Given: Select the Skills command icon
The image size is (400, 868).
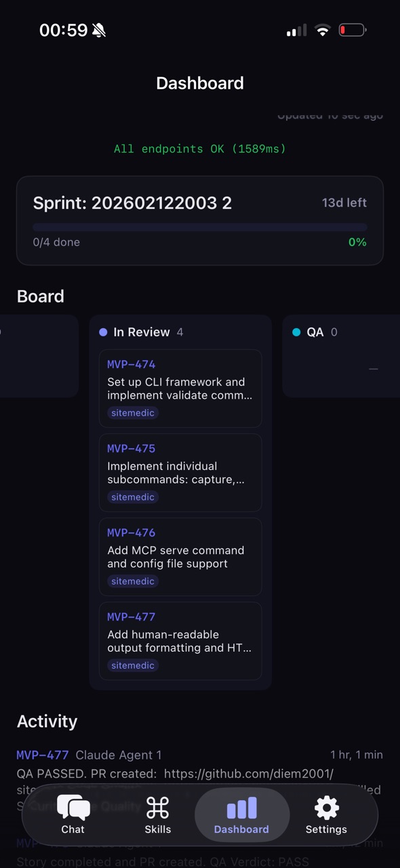Looking at the screenshot, I should click(x=157, y=808).
